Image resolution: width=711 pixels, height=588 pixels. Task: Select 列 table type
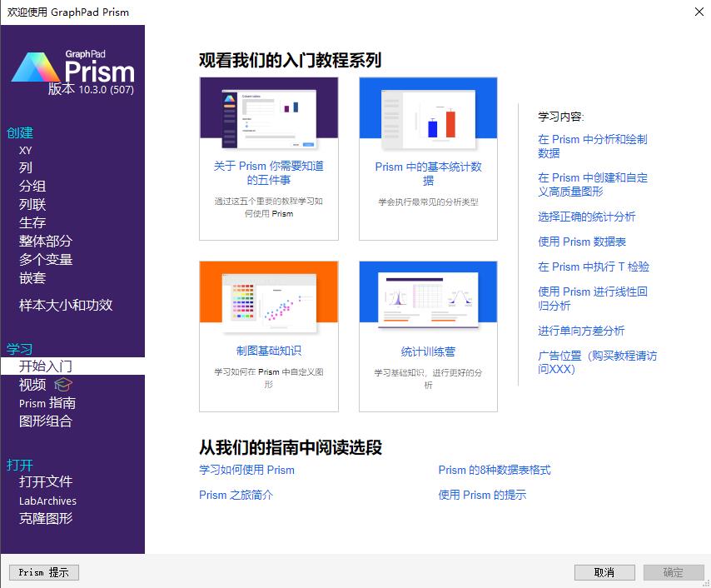(25, 168)
